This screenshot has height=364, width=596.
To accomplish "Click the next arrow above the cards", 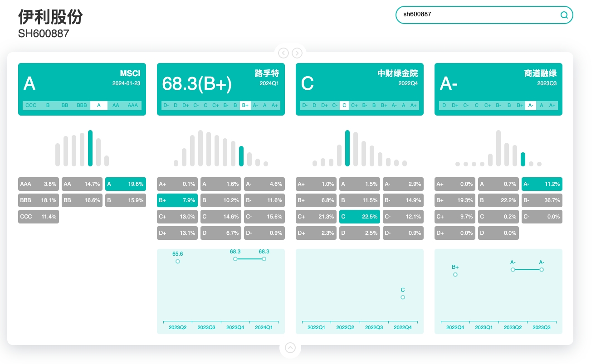I will point(297,53).
